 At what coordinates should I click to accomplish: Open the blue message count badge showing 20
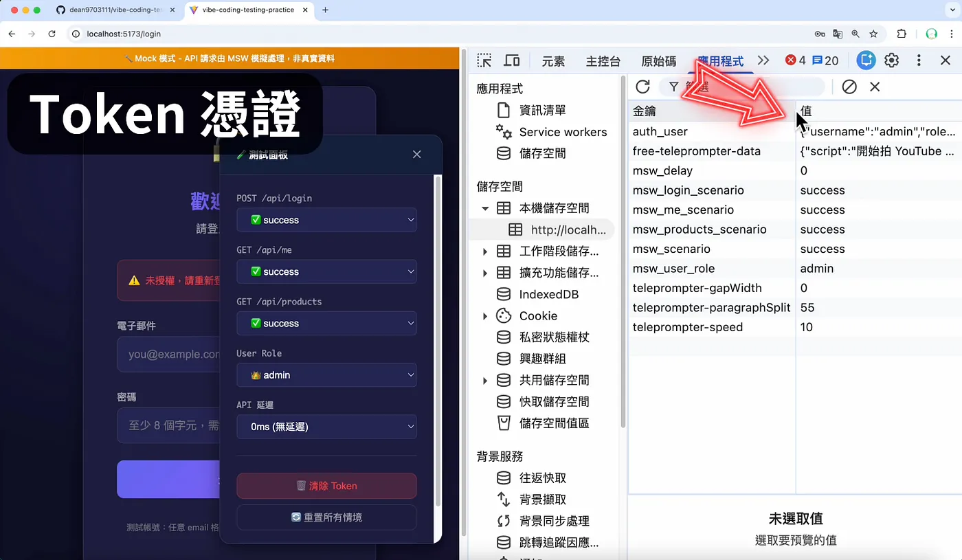click(825, 60)
